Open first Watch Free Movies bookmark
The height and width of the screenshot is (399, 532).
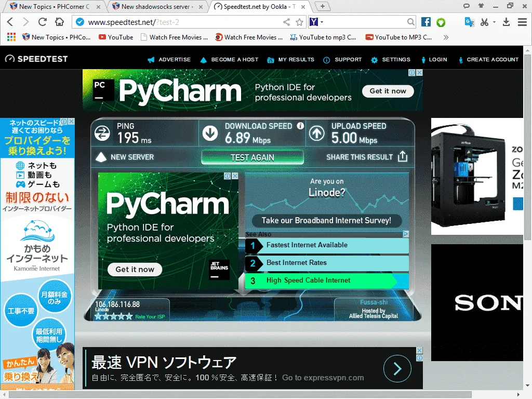pos(175,37)
